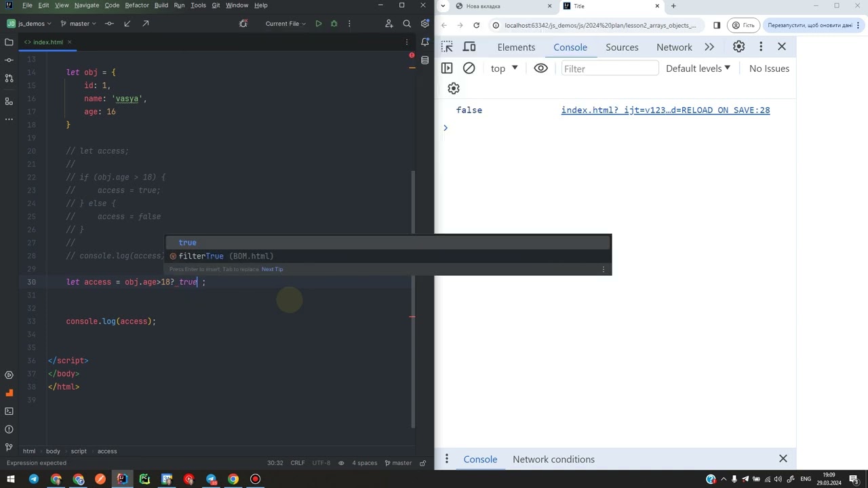
Task: Click the console Filter input field
Action: pyautogui.click(x=610, y=68)
